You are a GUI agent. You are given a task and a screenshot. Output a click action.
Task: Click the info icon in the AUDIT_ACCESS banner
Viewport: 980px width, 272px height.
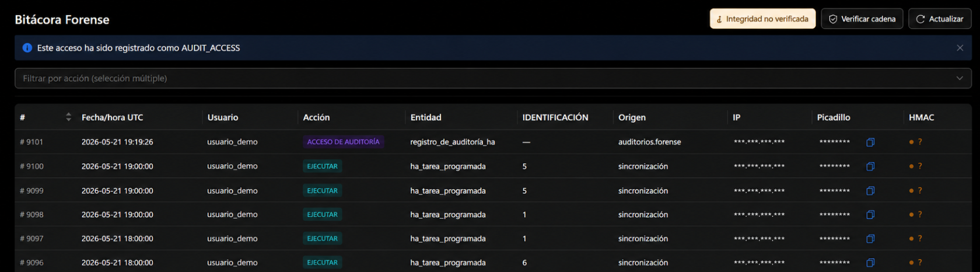(27, 48)
